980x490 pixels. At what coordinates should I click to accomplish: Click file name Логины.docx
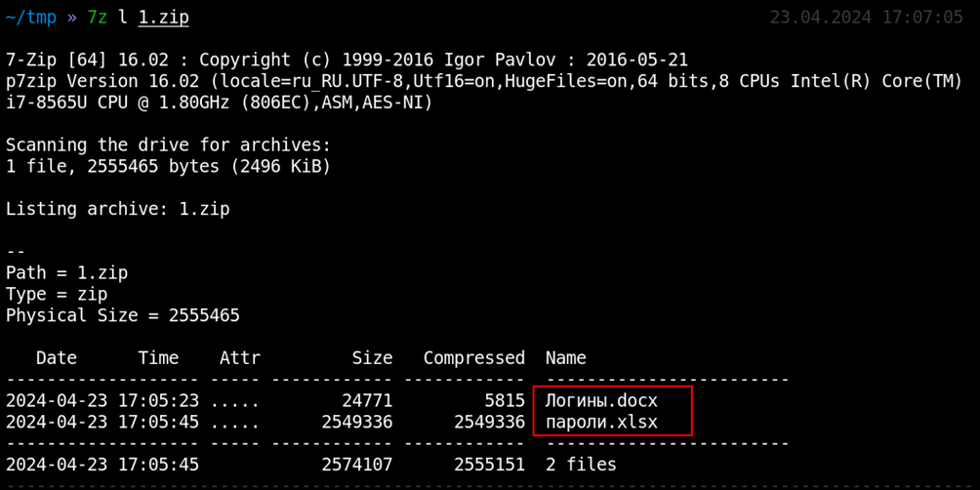(x=601, y=400)
